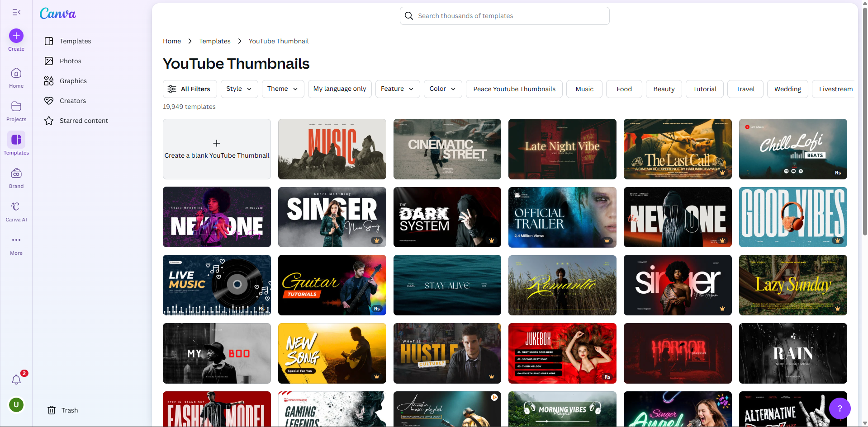The image size is (868, 427).
Task: Open the Photos section
Action: tap(70, 61)
